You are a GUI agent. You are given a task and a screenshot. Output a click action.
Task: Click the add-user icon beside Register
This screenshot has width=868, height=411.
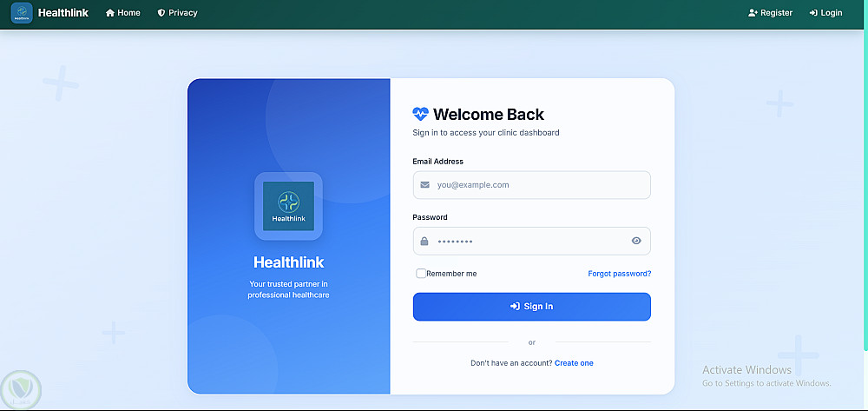click(x=753, y=13)
